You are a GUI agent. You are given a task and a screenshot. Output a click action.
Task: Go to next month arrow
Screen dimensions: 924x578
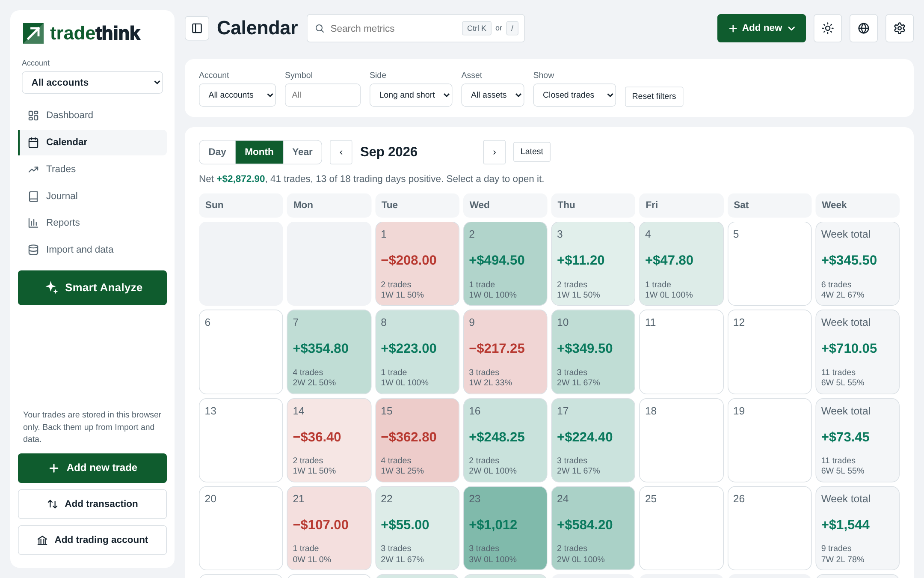[494, 152]
